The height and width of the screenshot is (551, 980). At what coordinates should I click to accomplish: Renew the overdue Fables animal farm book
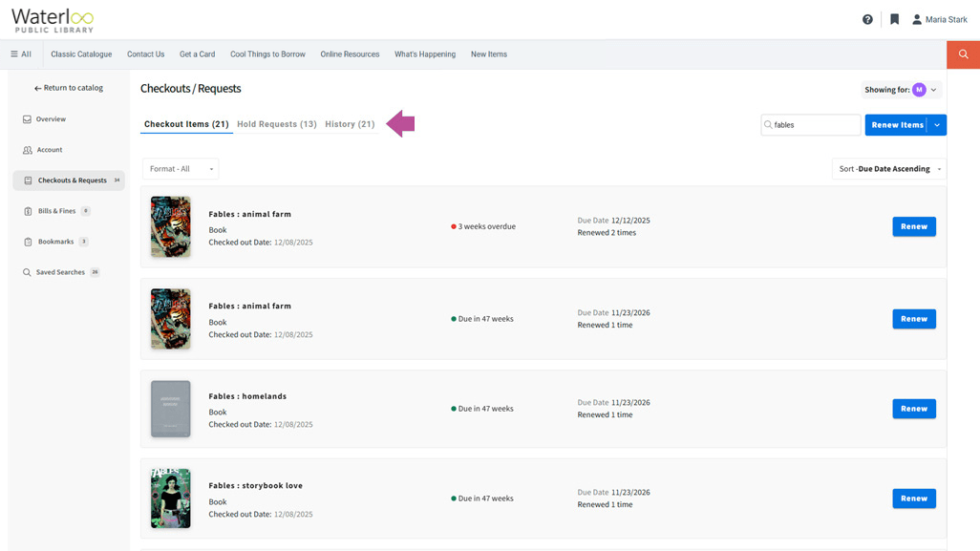point(913,226)
